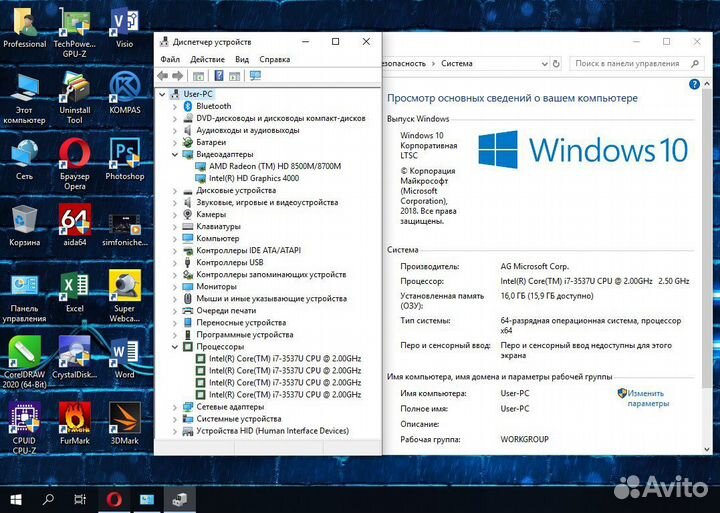The image size is (720, 513).
Task: Click the Система breadcrumb in address bar
Action: (x=456, y=63)
